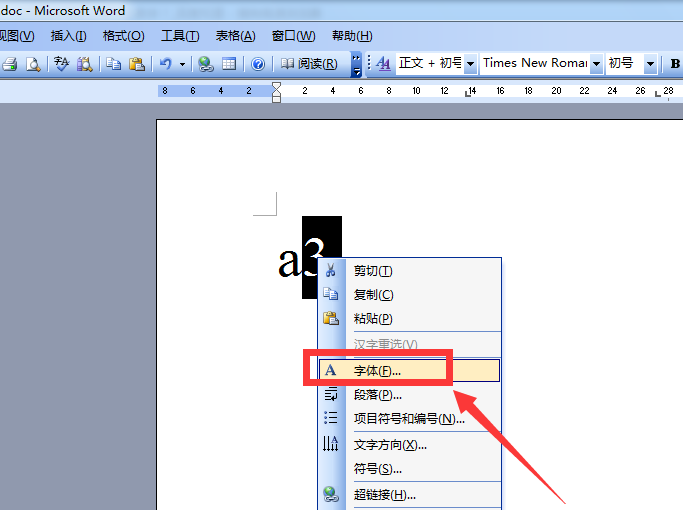Click the first-line indent marker on ruler
Image resolution: width=683 pixels, height=510 pixels.
[277, 86]
